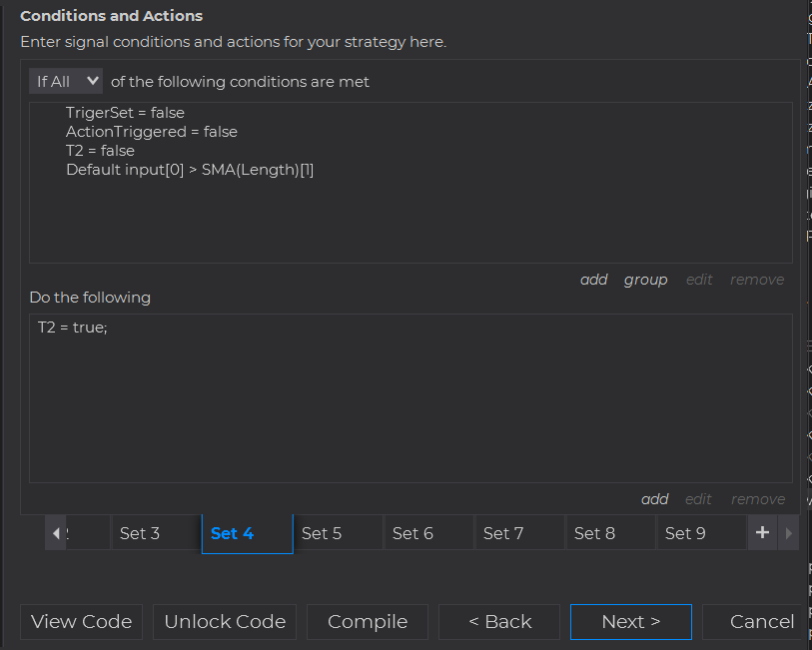The height and width of the screenshot is (650, 812).
Task: Click group link under conditions
Action: coord(645,280)
